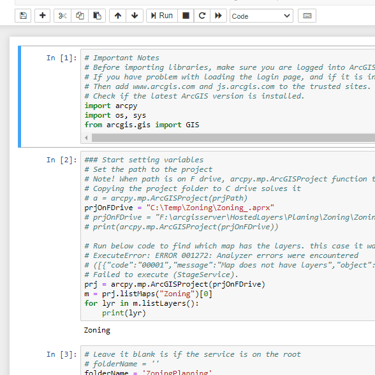Click the 'prj = arcpy.mp.ArcGISProject' line

tap(175, 284)
